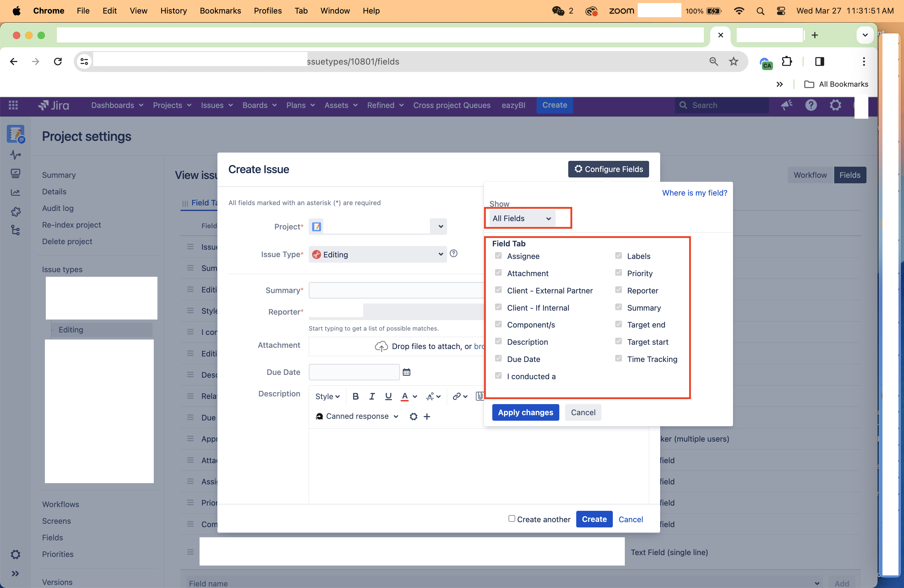Open the Where is my field? link
The height and width of the screenshot is (588, 904).
click(694, 193)
